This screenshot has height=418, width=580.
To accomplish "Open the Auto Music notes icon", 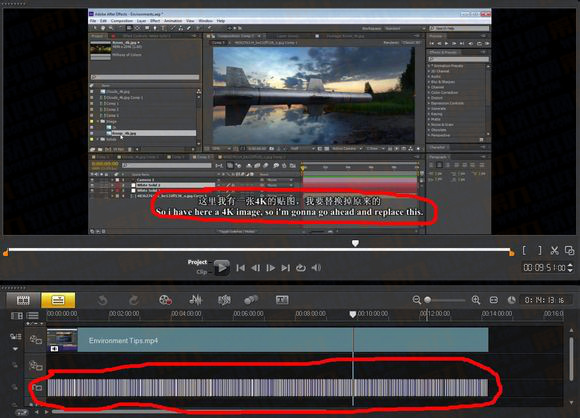I will (224, 300).
